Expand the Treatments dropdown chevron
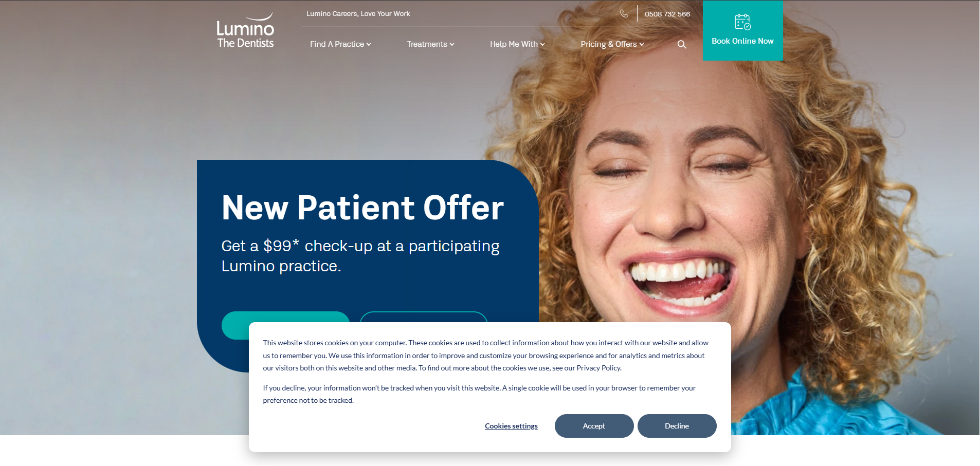This screenshot has height=466, width=980. (x=452, y=45)
